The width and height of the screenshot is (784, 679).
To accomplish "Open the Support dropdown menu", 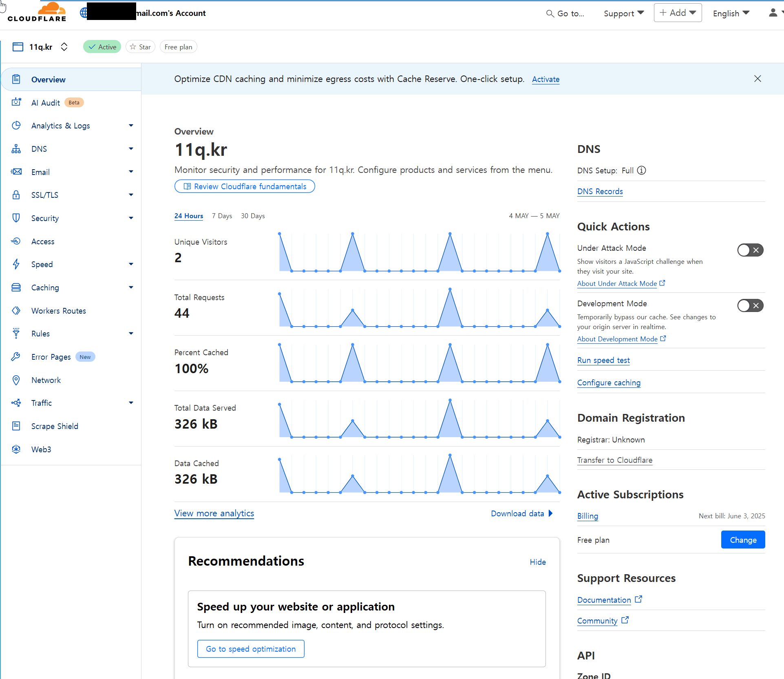I will (624, 13).
